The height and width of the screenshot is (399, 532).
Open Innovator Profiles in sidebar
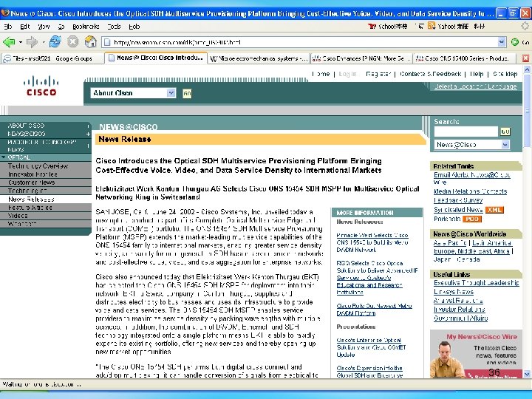[x=33, y=174]
